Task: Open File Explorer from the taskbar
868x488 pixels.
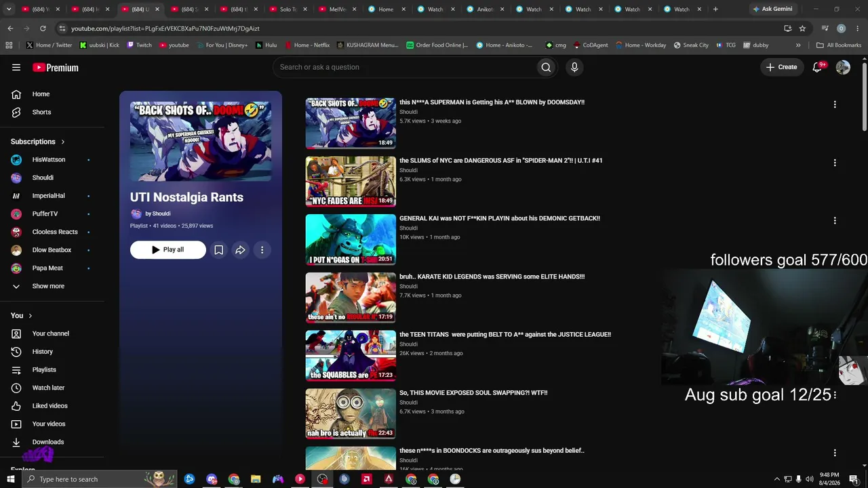Action: pos(256,479)
